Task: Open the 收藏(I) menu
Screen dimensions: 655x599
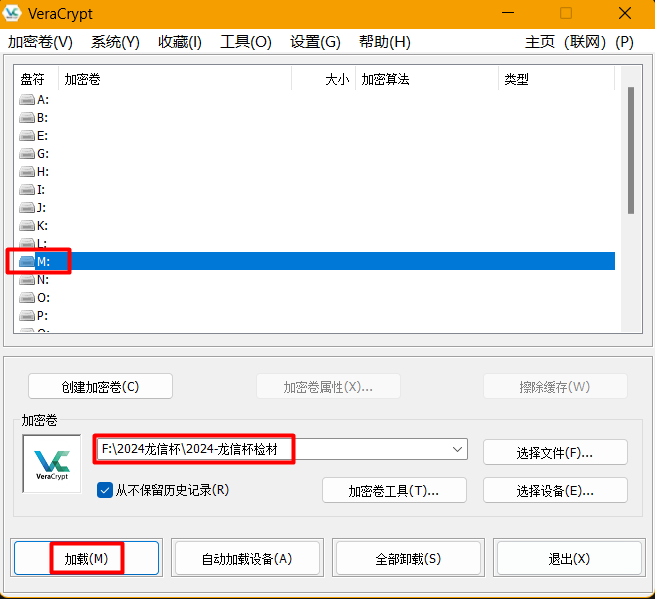Action: (x=180, y=42)
